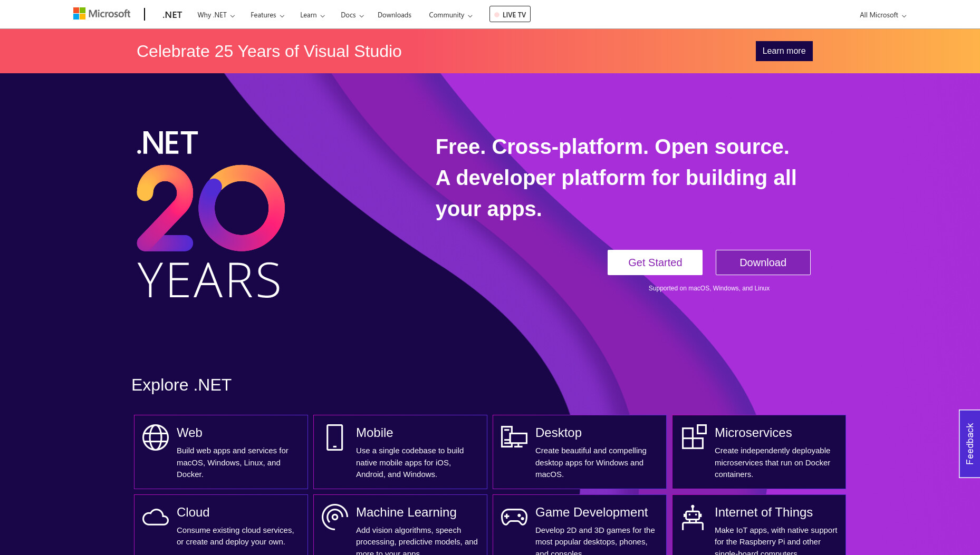The width and height of the screenshot is (980, 555).
Task: Open the Learn dropdown menu
Action: tap(312, 15)
